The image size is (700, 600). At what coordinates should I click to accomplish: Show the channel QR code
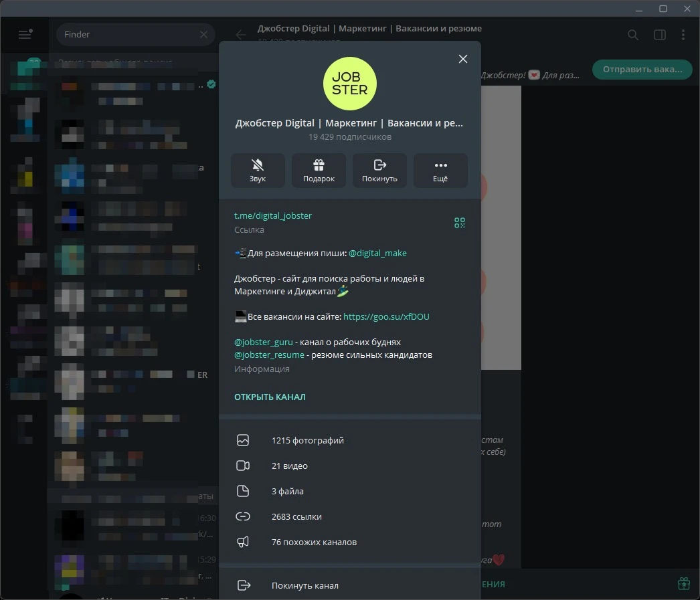(459, 223)
